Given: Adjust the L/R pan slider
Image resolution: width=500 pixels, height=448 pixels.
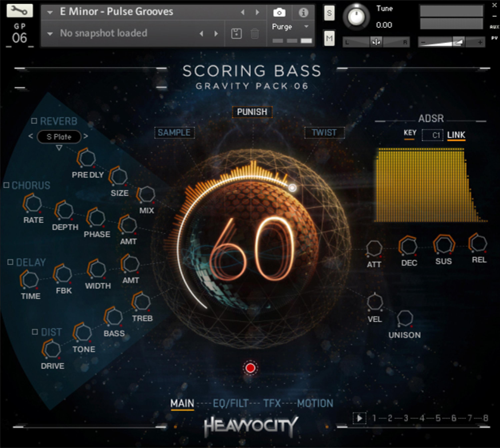Looking at the screenshot, I should (376, 42).
